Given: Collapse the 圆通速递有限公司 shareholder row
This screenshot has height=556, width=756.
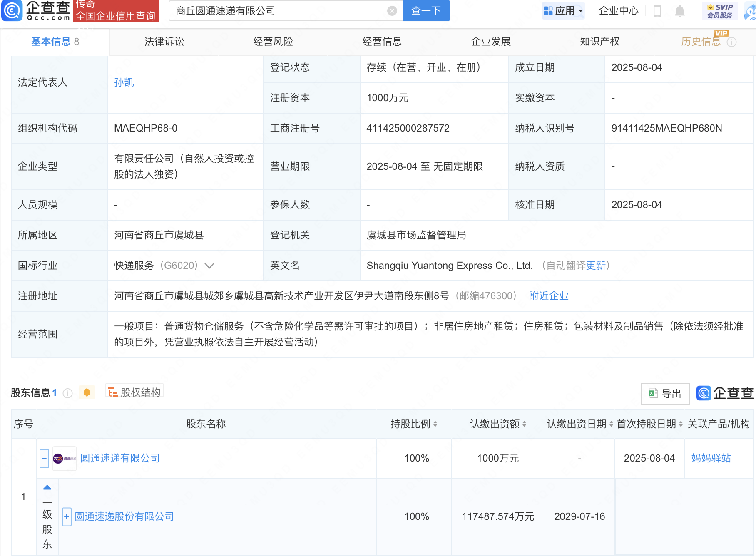Looking at the screenshot, I should 44,458.
